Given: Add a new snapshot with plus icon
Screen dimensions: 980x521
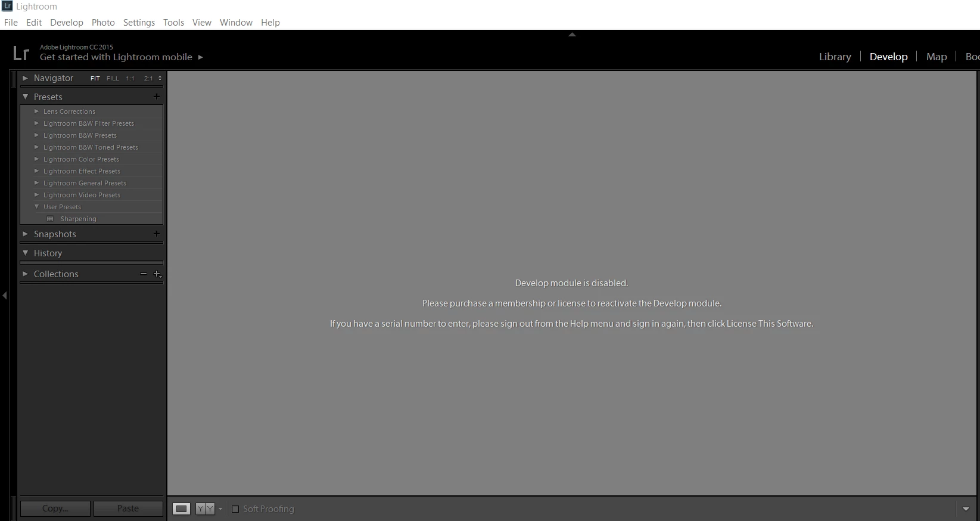Looking at the screenshot, I should [157, 234].
